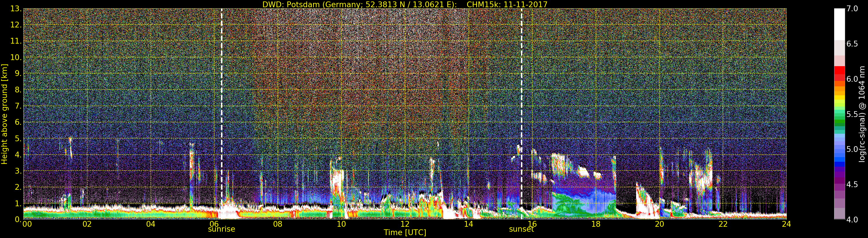Click the height axis tick label '11.'

point(16,41)
